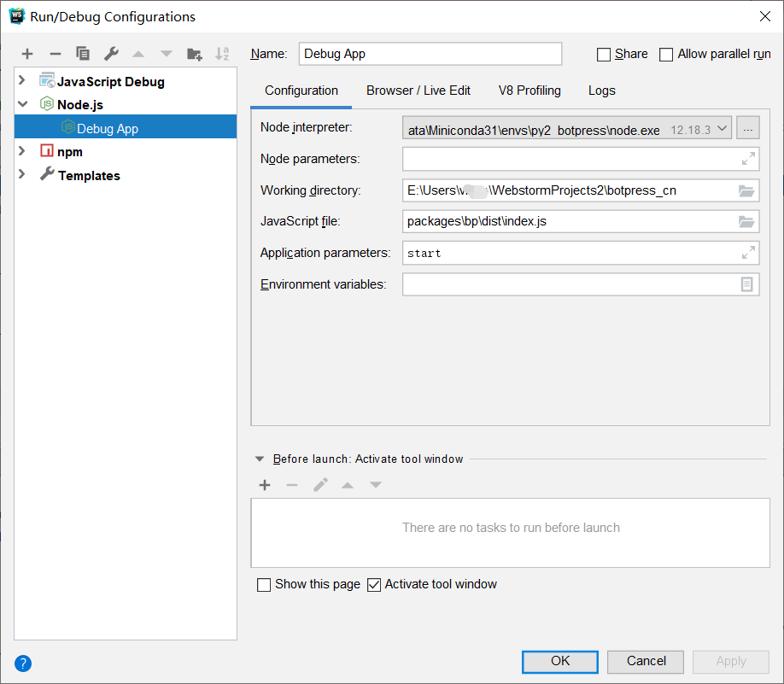Check the Show this page option
This screenshot has width=784, height=684.
264,584
